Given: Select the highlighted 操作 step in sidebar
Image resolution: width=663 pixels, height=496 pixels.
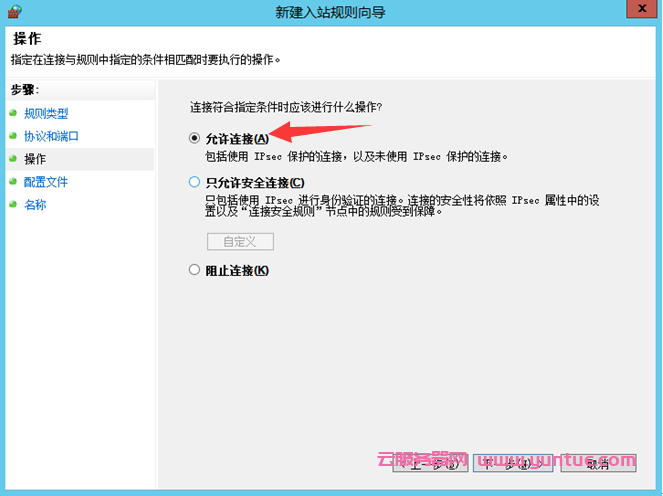Looking at the screenshot, I should (x=35, y=159).
